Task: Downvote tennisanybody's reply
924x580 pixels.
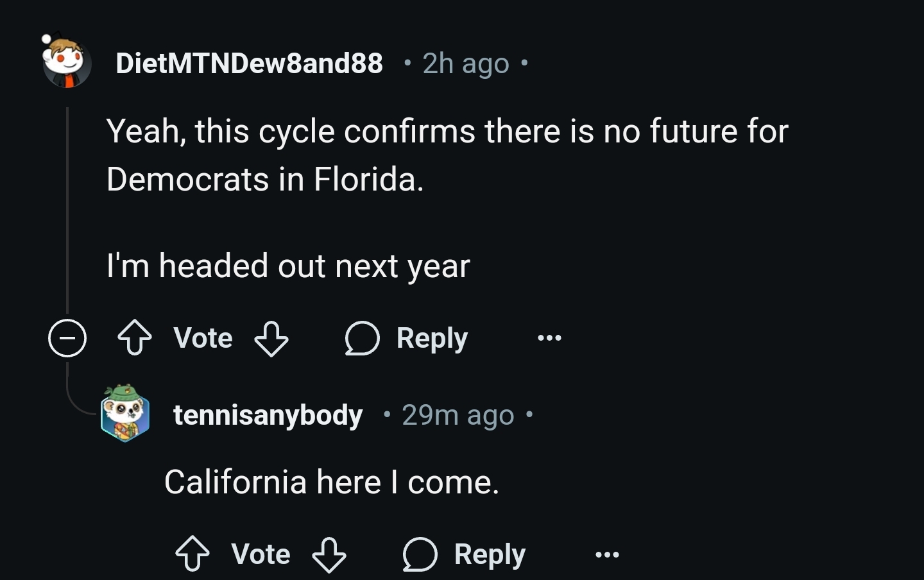Action: tap(329, 554)
